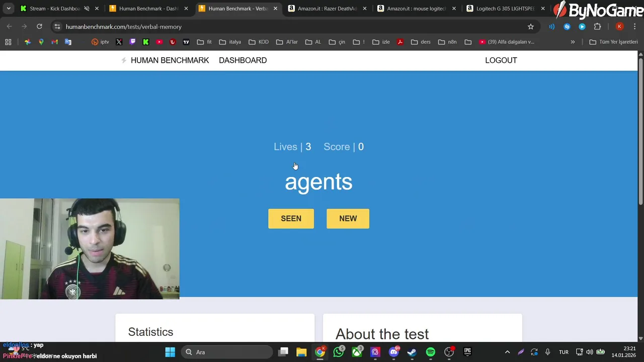Unmute the Kick Dashboard tab audio icon
Image resolution: width=644 pixels, height=362 pixels.
click(87, 9)
